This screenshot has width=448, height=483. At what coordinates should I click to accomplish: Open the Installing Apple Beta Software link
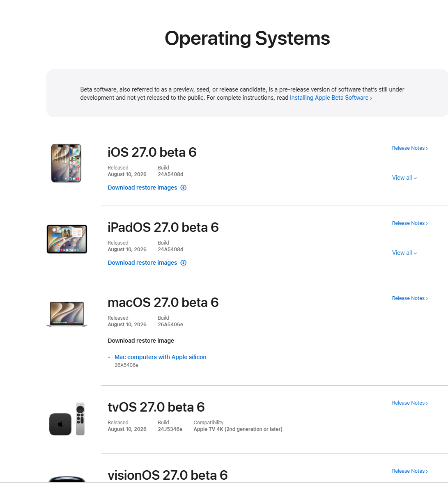[331, 98]
